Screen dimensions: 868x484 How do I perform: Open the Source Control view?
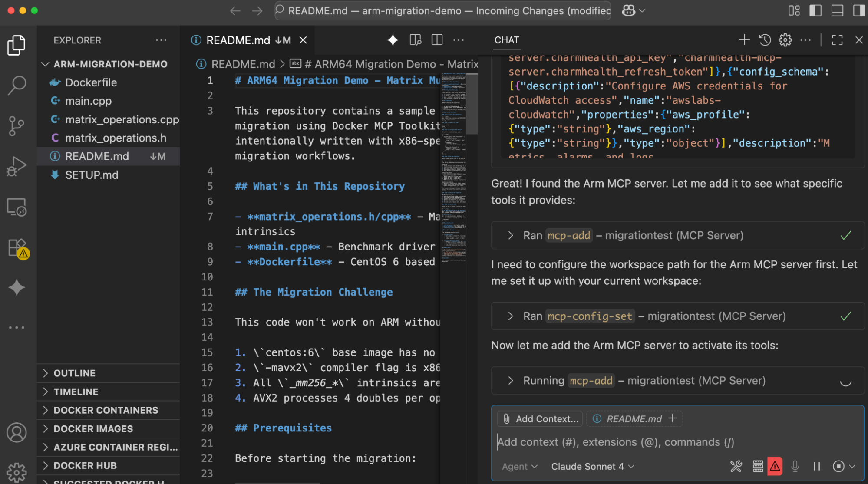pyautogui.click(x=17, y=125)
